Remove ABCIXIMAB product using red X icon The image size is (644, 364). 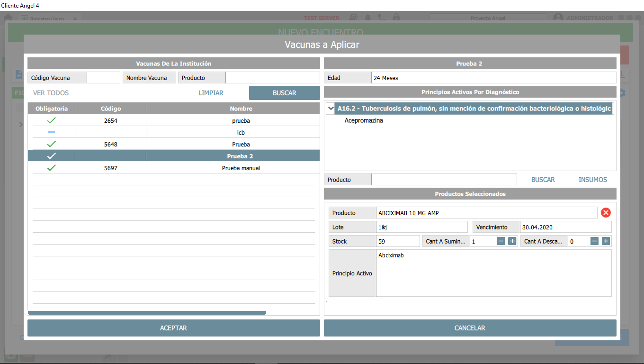pos(606,212)
